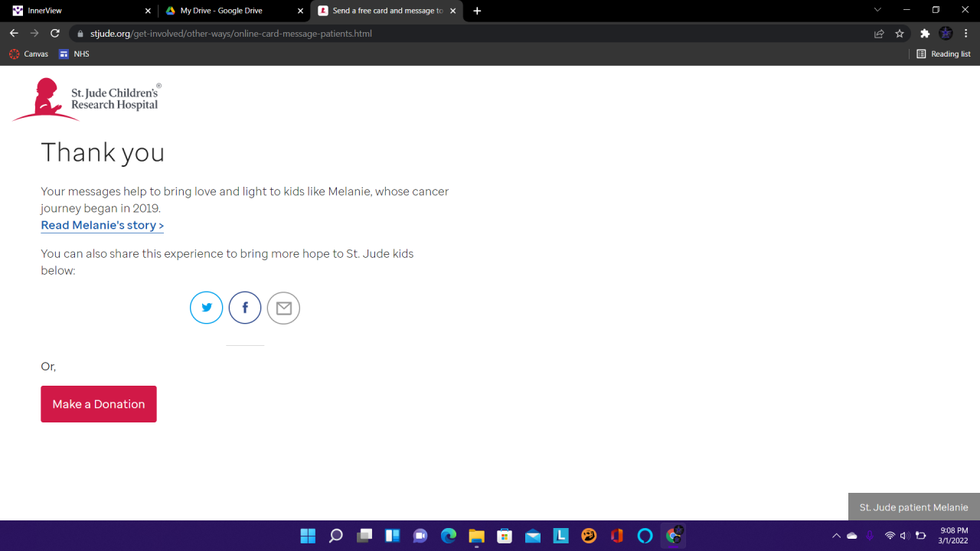Check the battery status tray icon
The width and height of the screenshot is (980, 551).
pyautogui.click(x=921, y=536)
